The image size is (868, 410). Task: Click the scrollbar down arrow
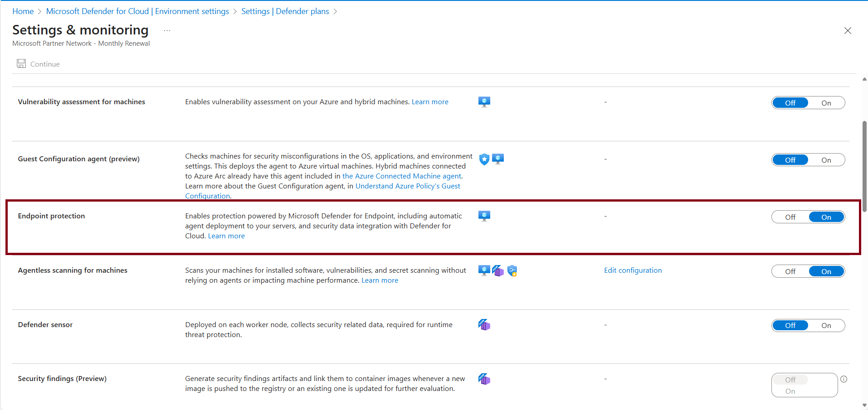[864, 405]
